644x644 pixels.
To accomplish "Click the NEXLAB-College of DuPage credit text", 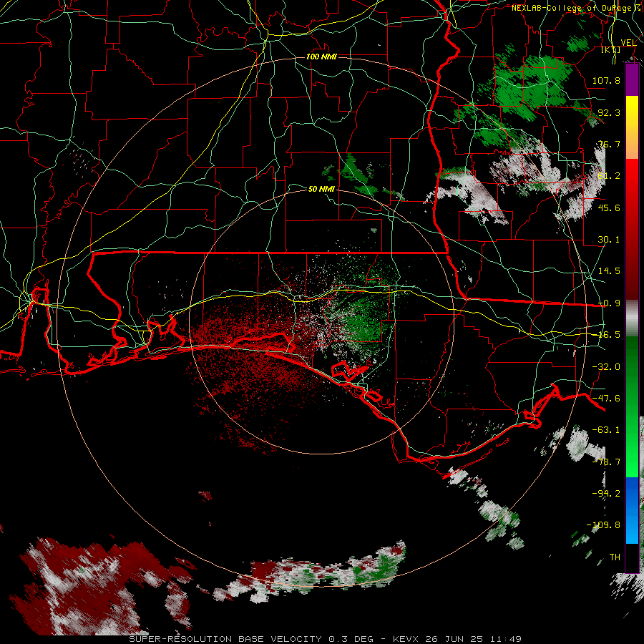I will pyautogui.click(x=577, y=8).
